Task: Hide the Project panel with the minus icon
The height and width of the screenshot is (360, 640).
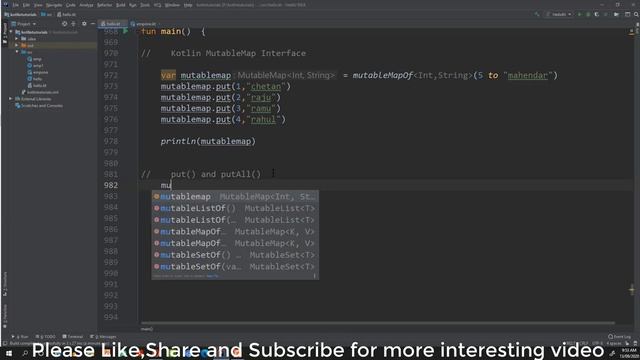Action: pyautogui.click(x=93, y=24)
